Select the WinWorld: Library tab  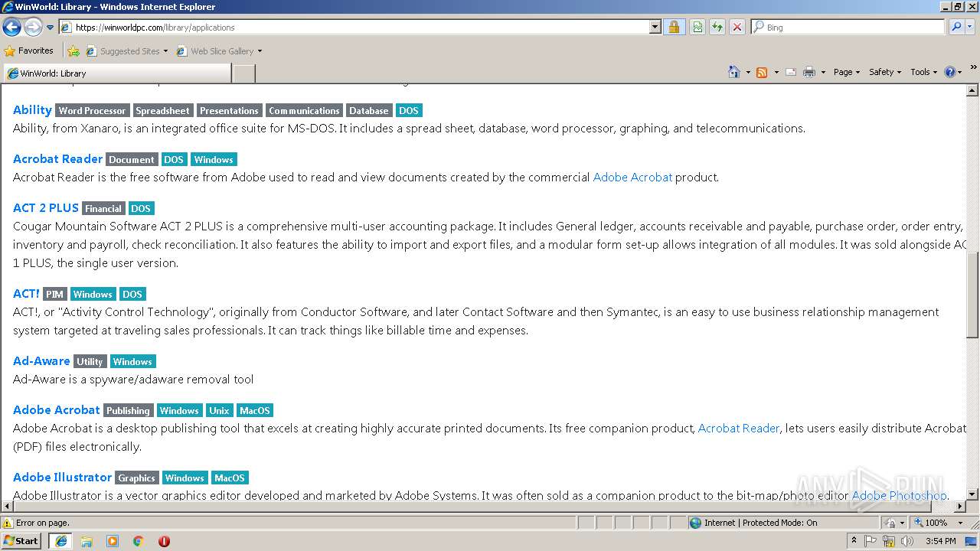point(117,73)
